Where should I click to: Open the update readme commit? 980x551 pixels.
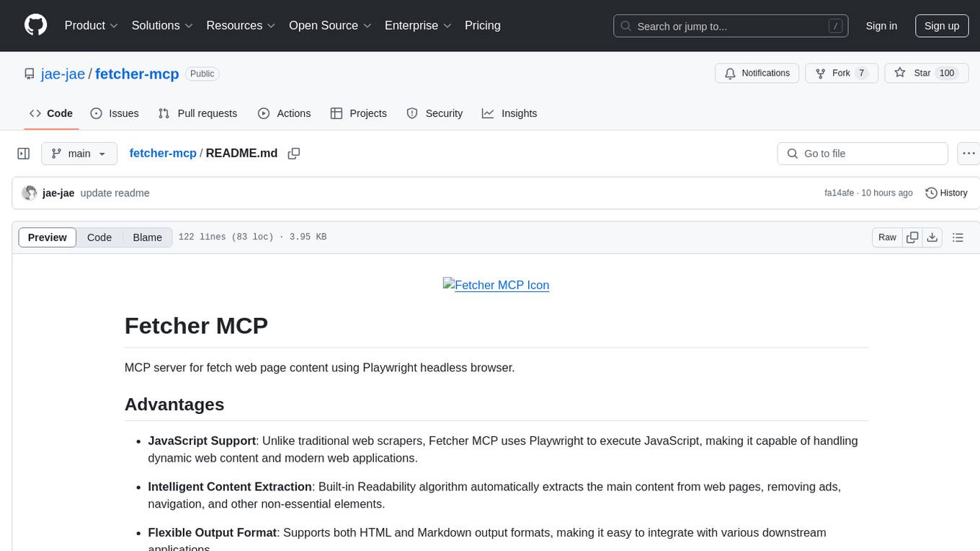click(x=115, y=193)
